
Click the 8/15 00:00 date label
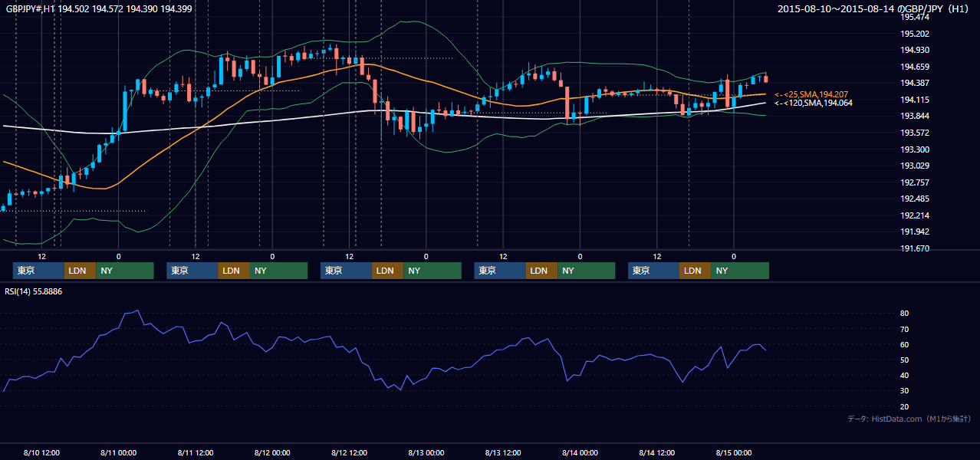coord(734,452)
